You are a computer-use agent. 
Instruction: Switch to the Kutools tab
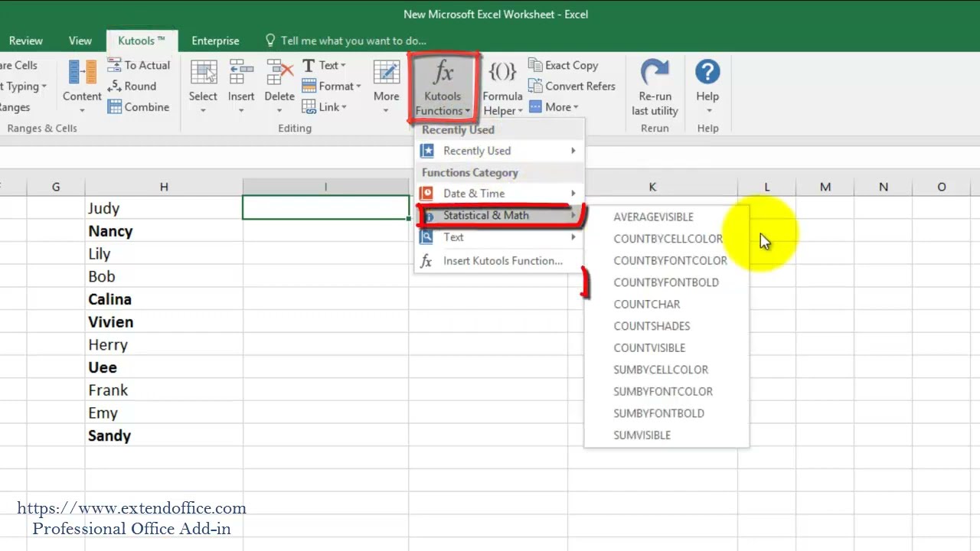pyautogui.click(x=142, y=41)
